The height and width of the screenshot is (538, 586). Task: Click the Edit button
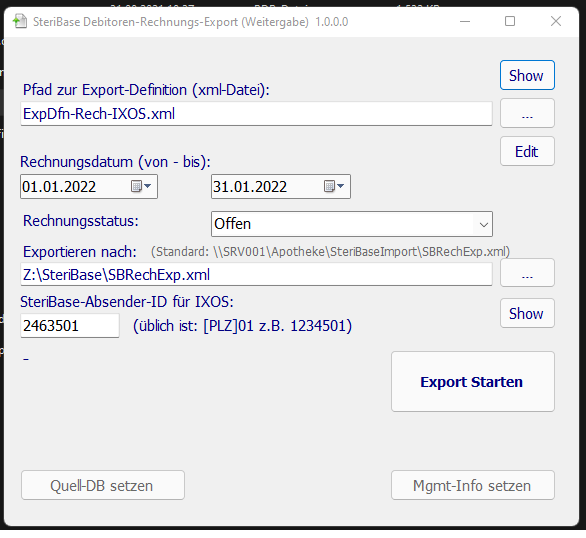tap(527, 151)
